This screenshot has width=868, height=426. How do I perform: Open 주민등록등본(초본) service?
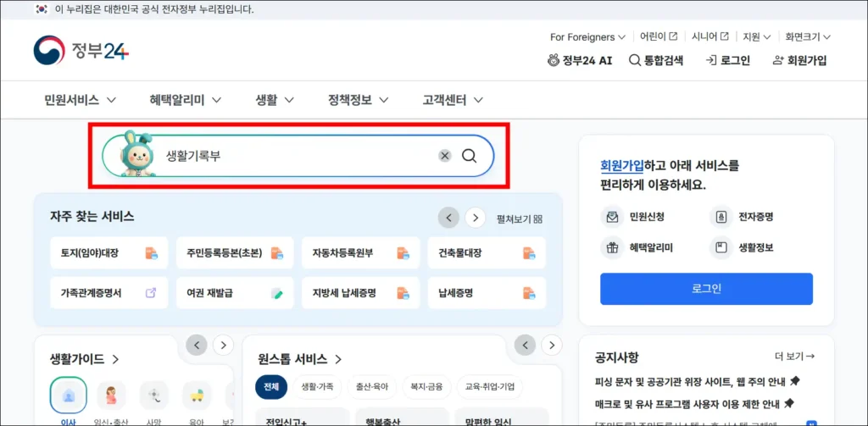[x=236, y=253]
